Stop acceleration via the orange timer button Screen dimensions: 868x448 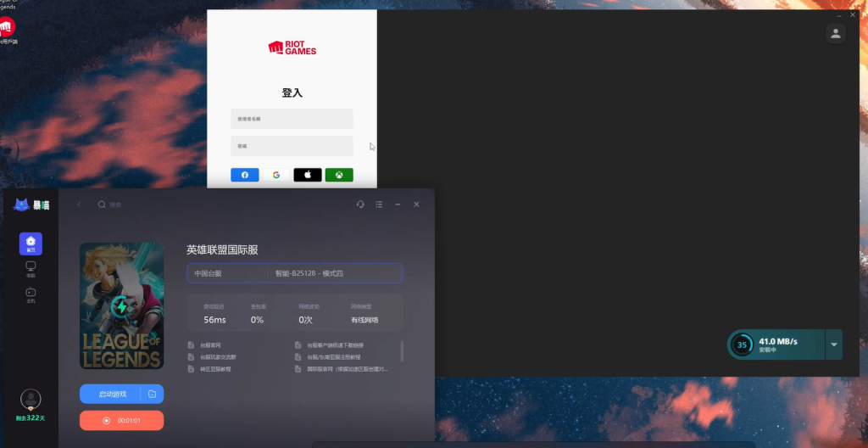pos(122,420)
